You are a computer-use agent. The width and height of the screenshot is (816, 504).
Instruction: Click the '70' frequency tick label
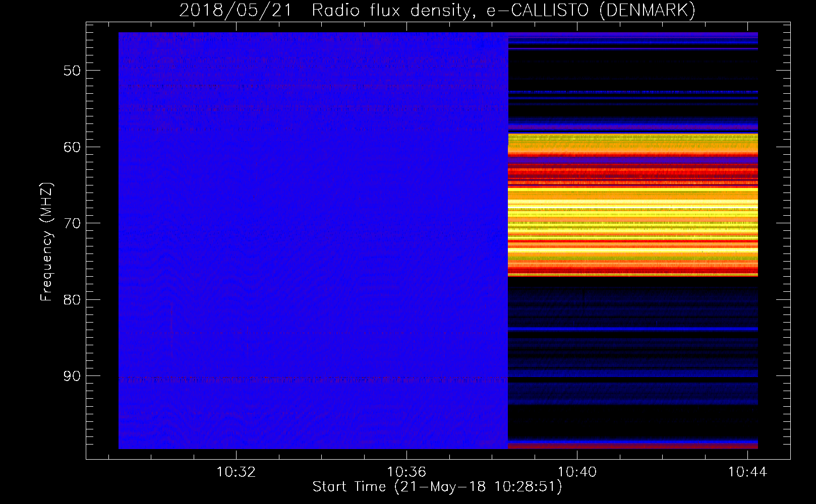click(72, 223)
